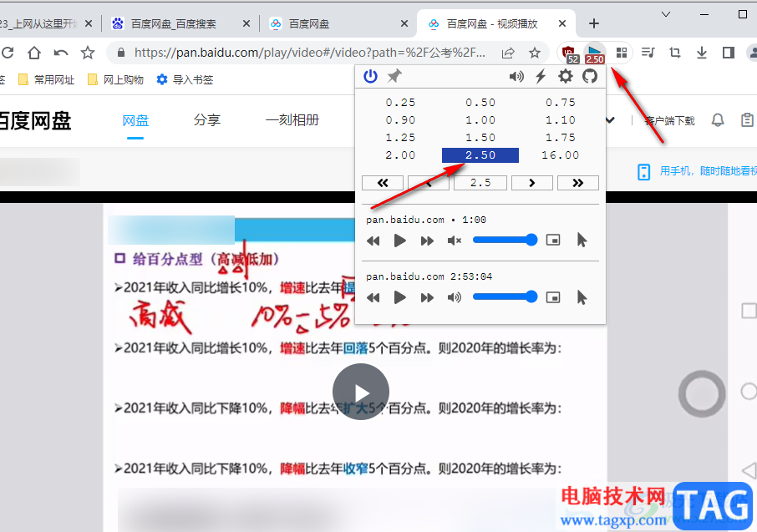Click the lightning bolt icon in popup

(541, 76)
